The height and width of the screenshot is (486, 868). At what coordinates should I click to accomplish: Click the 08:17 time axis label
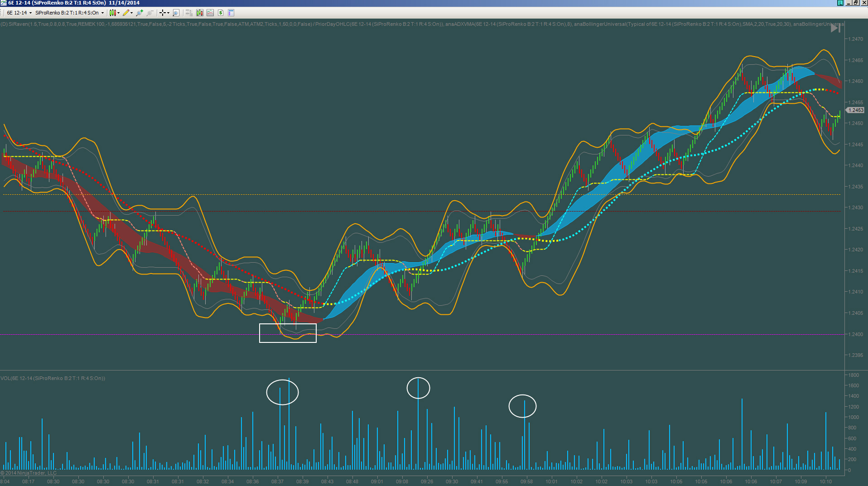pyautogui.click(x=28, y=481)
